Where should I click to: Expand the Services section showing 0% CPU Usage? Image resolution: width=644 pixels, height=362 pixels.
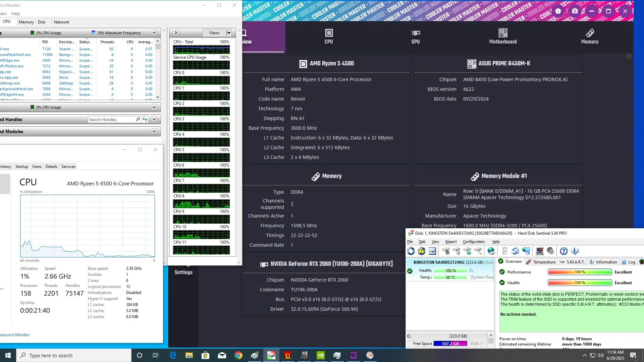tap(154, 107)
